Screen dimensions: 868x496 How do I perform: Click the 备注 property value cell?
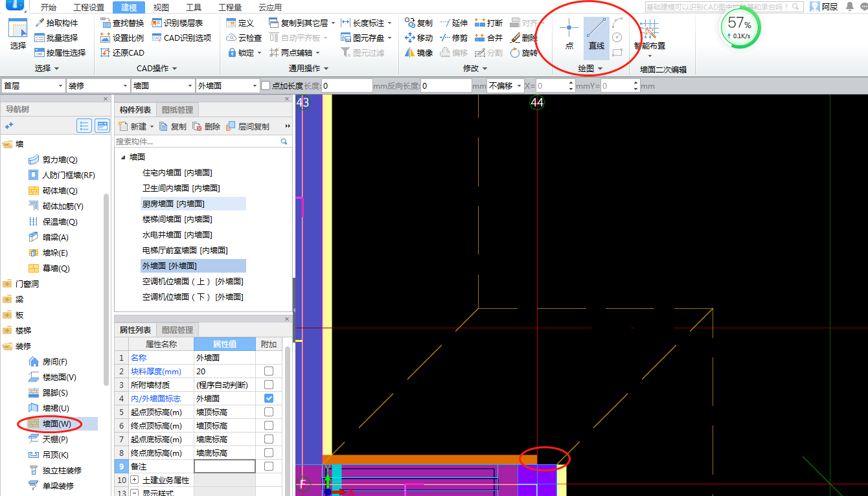[x=225, y=466]
